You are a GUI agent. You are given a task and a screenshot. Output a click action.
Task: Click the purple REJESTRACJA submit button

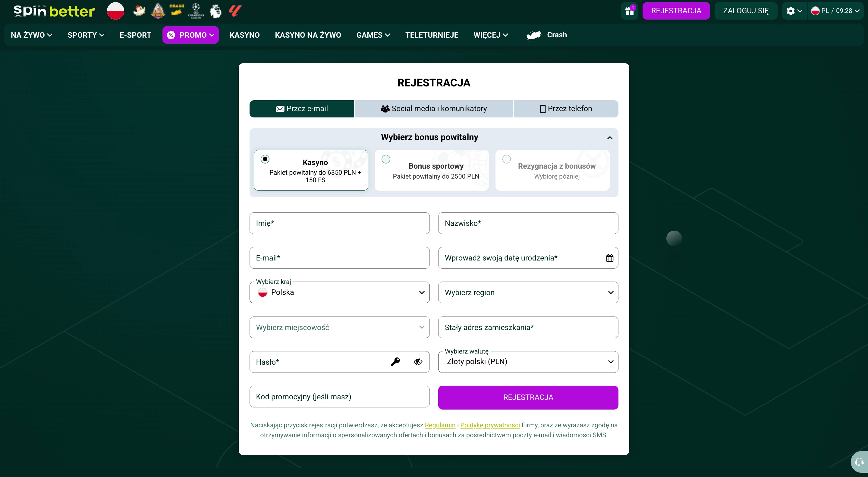(528, 397)
